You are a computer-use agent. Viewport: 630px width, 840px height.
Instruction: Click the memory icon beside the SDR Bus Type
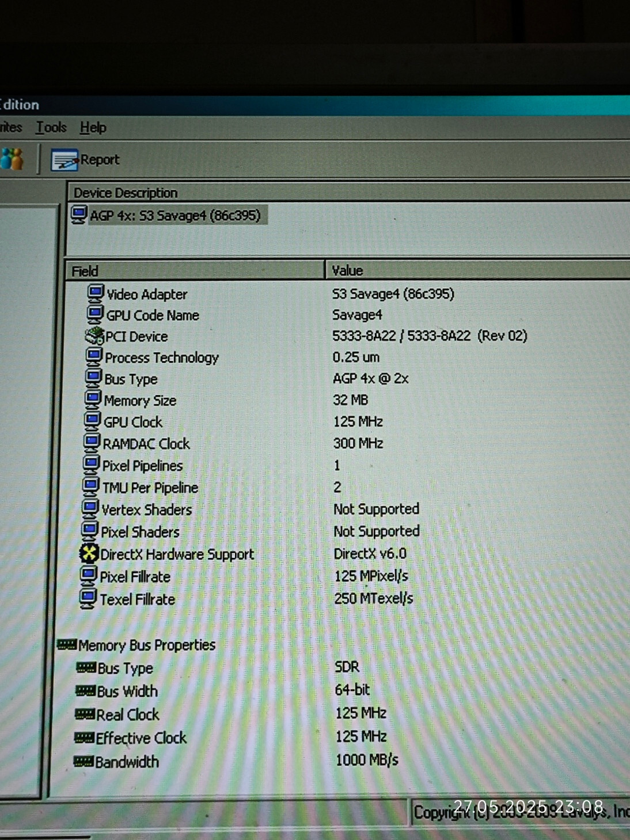pyautogui.click(x=86, y=668)
